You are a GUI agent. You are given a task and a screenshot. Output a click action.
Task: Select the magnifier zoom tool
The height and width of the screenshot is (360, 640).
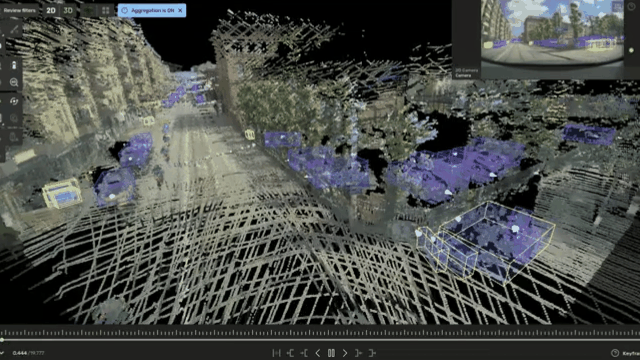point(14,83)
